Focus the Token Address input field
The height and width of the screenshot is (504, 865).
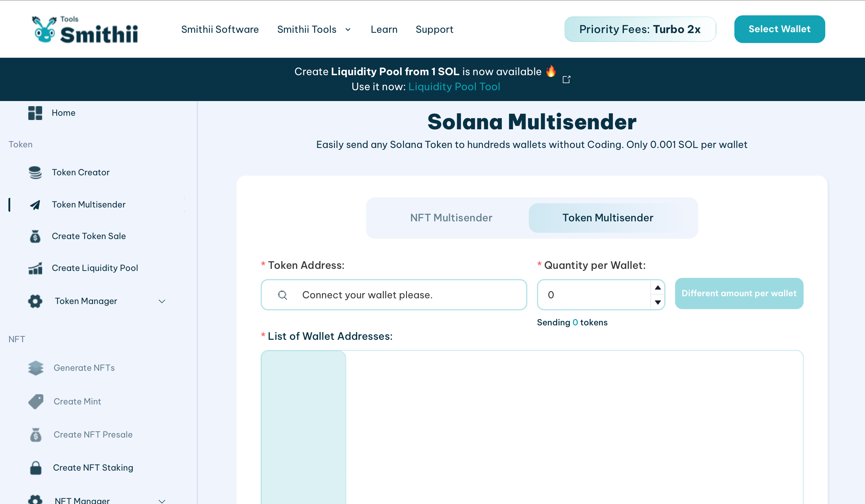[394, 295]
